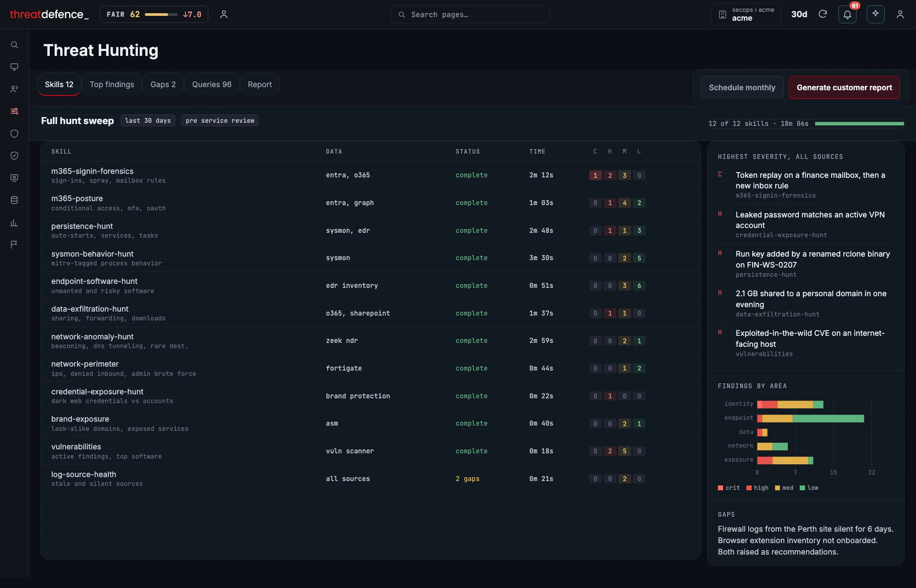Open the credential-exposure-hunt skill row
Screen dimensions: 916x588
pyautogui.click(x=370, y=396)
